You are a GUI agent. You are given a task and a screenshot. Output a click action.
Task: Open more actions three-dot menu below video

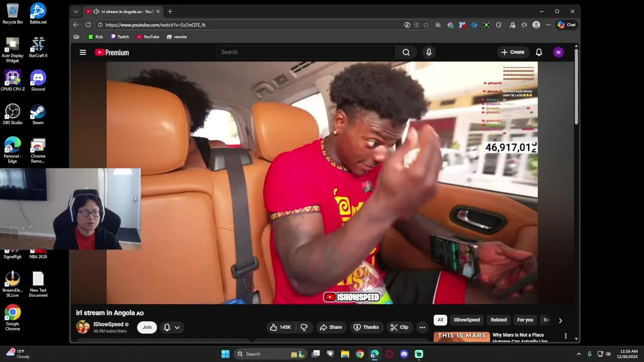click(x=422, y=327)
